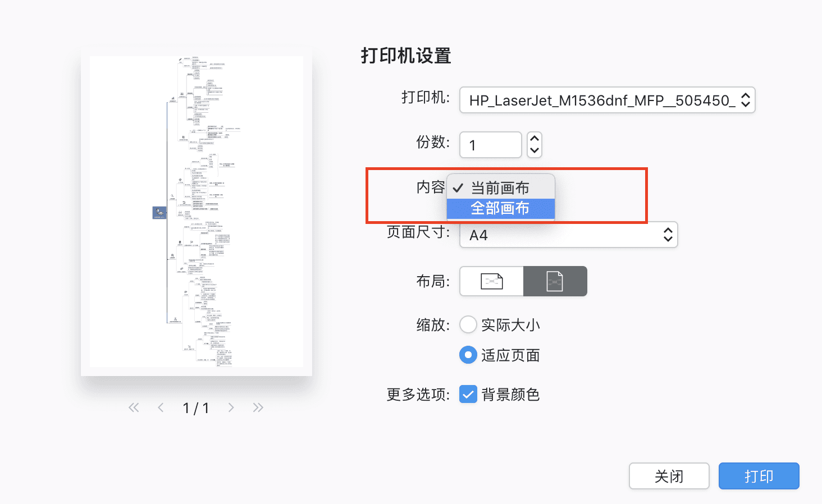Screen dimensions: 822x504
Task: Click the 打印 print button
Action: point(759,476)
